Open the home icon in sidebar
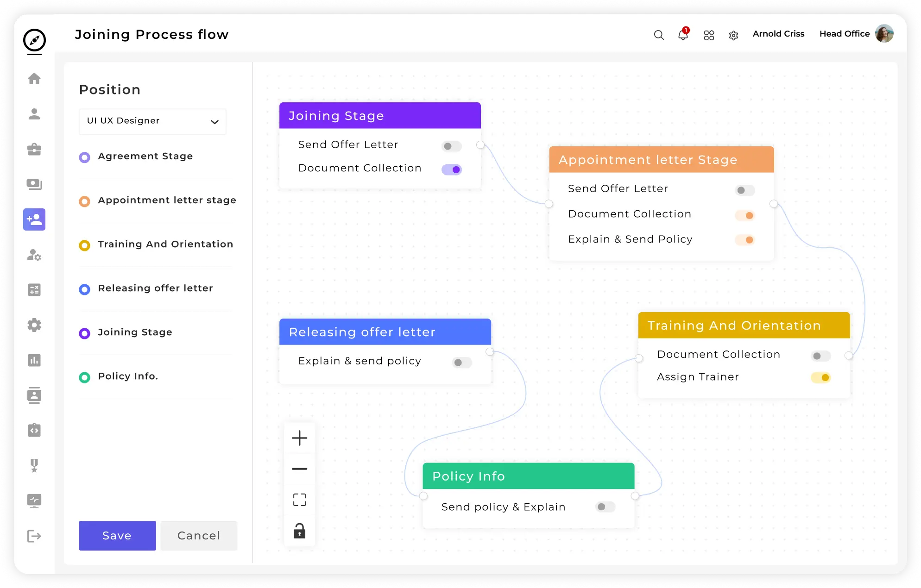 click(34, 79)
